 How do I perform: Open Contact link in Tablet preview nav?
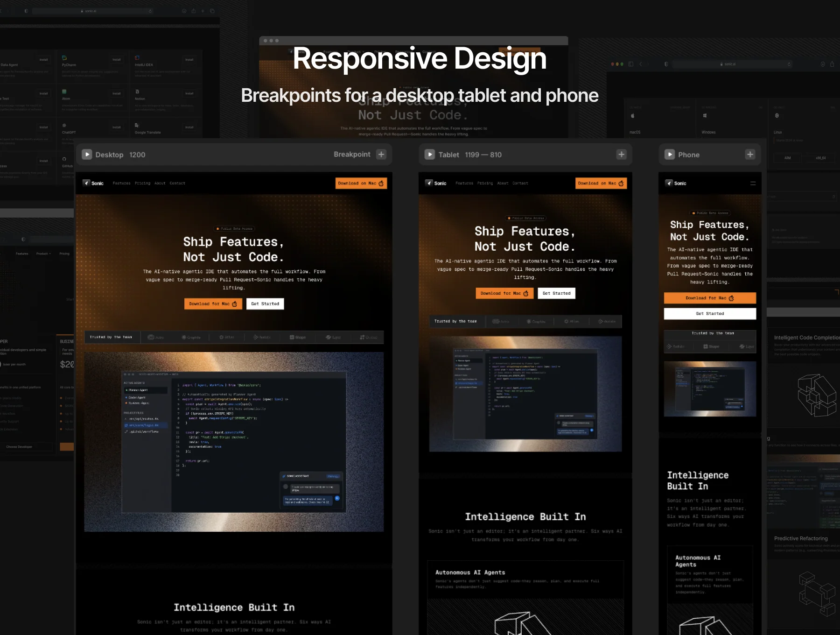520,183
